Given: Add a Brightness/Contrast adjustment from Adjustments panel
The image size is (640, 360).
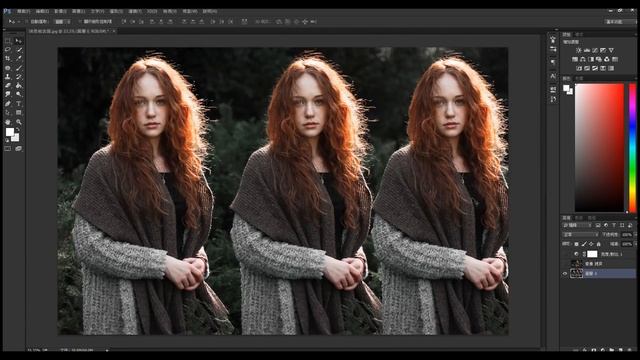Looking at the screenshot, I should click(579, 50).
